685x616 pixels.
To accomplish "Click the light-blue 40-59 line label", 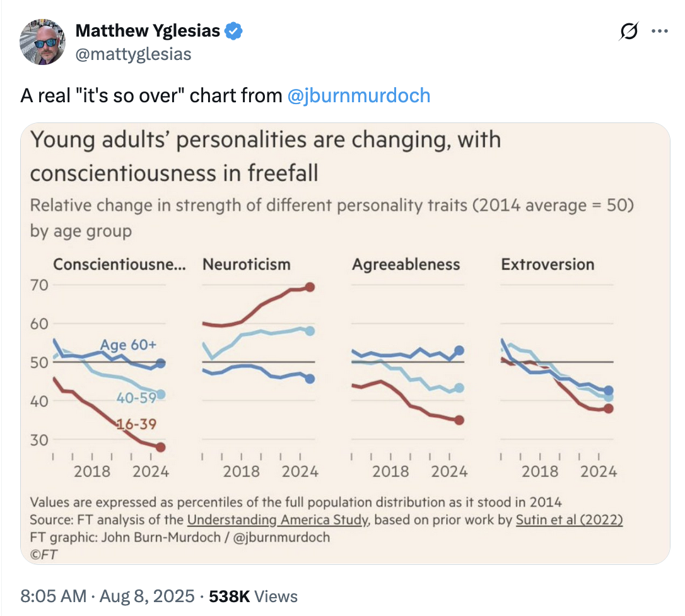I will pyautogui.click(x=136, y=398).
